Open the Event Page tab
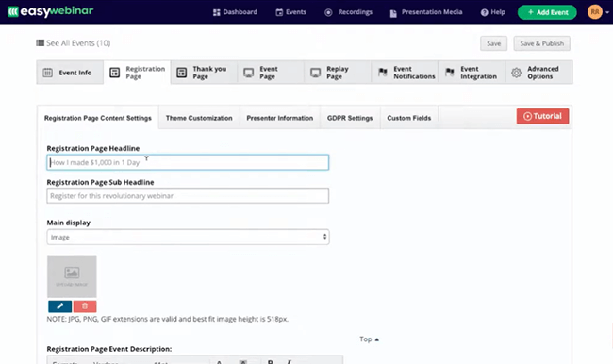Image resolution: width=613 pixels, height=364 pixels. [x=271, y=73]
